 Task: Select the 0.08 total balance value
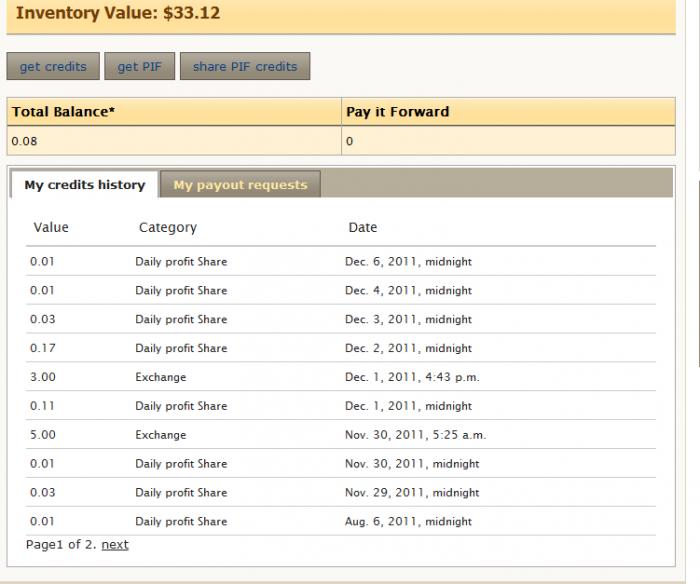pos(25,141)
